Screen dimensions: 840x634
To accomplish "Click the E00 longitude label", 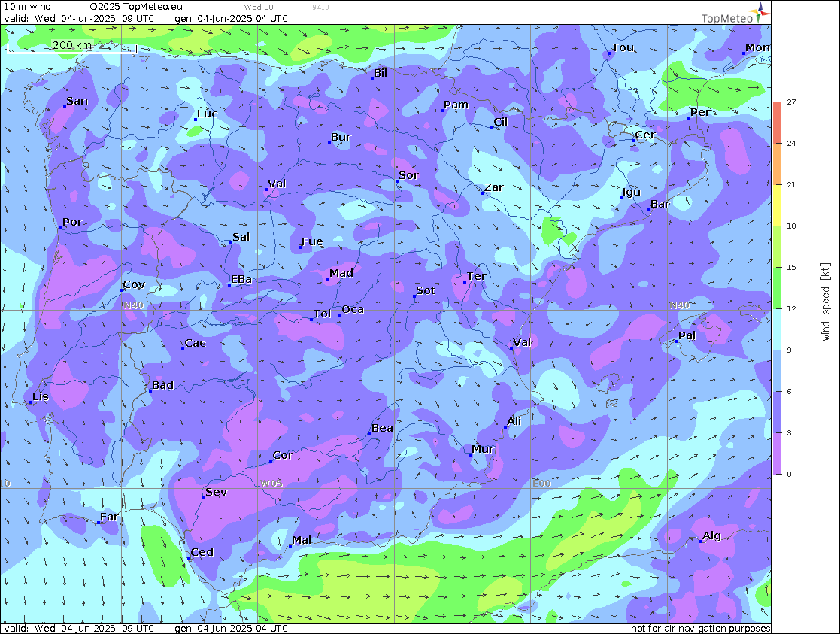I will pos(541,484).
